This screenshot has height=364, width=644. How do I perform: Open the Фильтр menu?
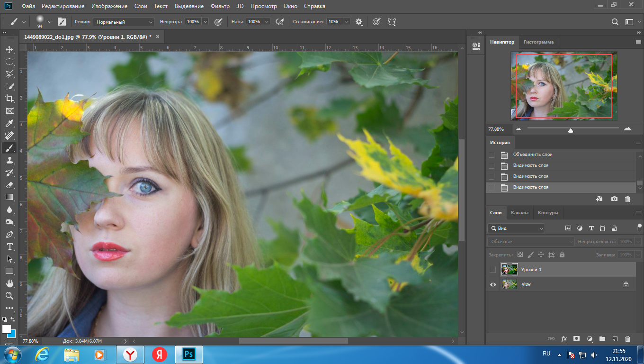tap(220, 6)
